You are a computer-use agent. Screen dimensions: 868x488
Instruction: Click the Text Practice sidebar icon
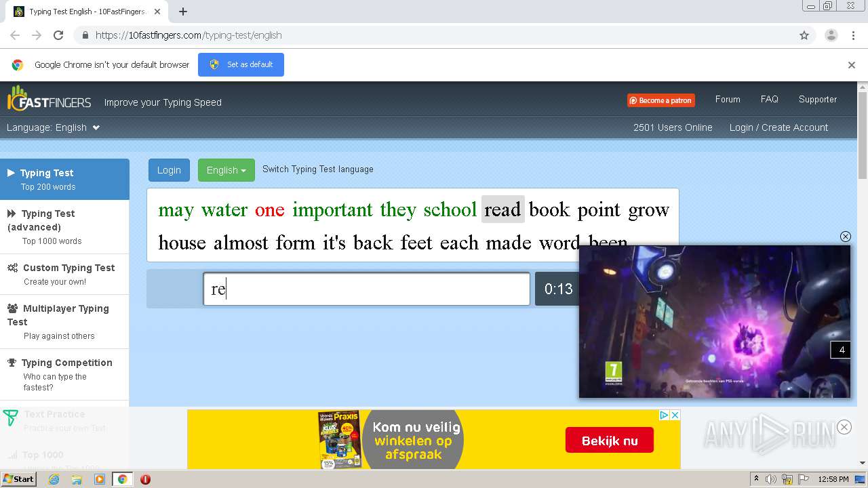pos(10,418)
